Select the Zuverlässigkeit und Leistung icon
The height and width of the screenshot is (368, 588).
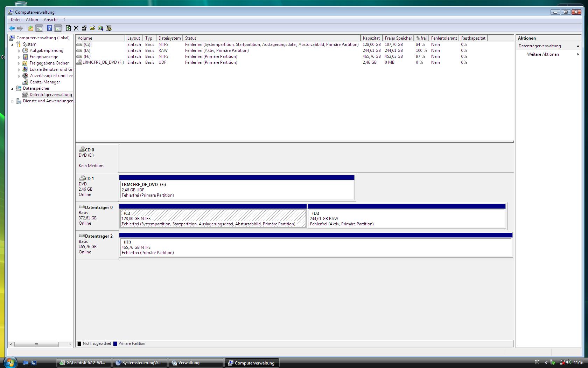pos(25,76)
